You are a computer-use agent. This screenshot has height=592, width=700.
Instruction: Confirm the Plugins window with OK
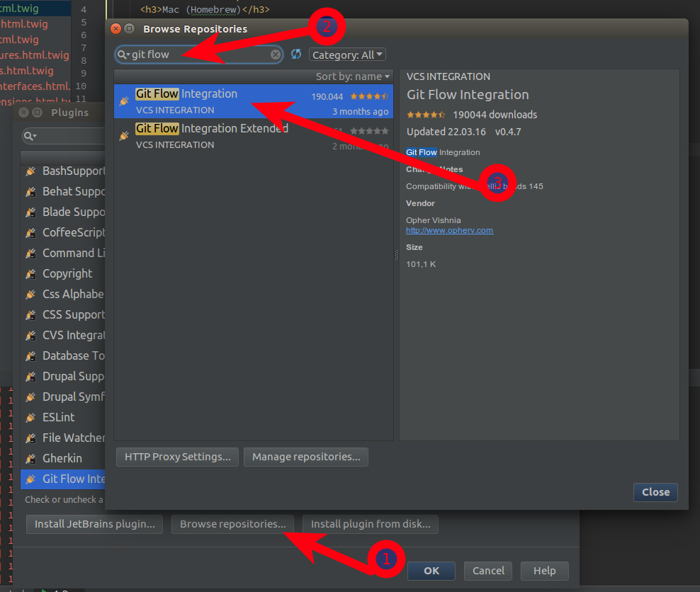click(x=431, y=571)
